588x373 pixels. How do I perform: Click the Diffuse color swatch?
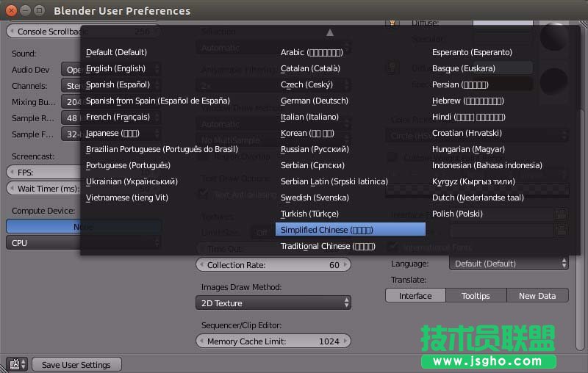[x=503, y=23]
